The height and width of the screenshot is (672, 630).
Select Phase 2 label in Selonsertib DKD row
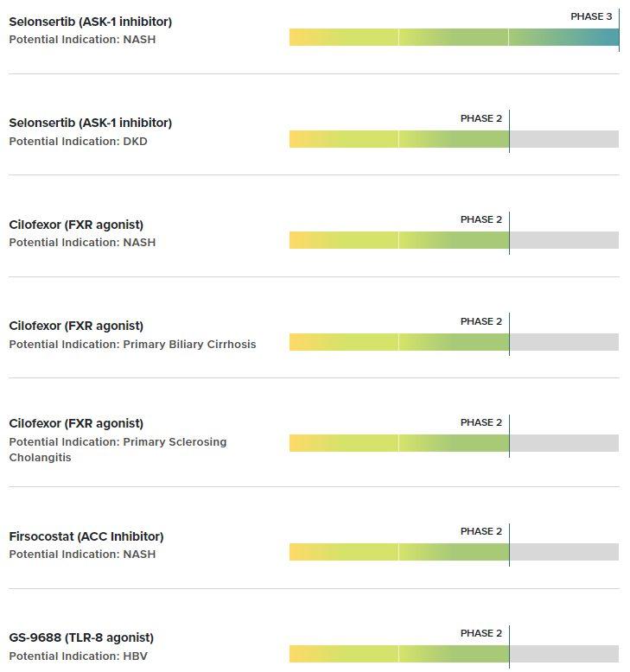point(480,118)
